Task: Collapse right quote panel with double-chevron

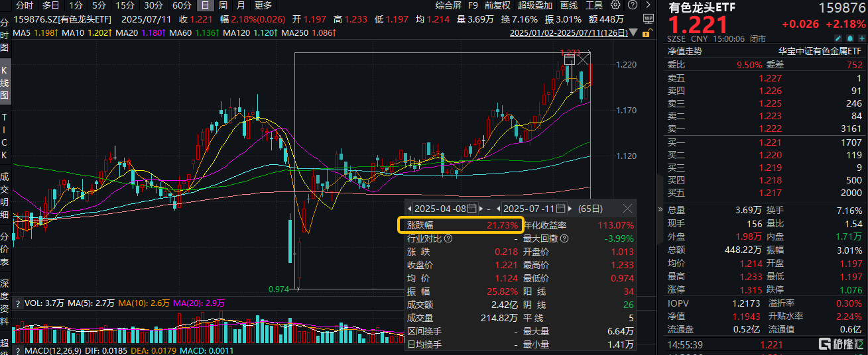Action: [660, 209]
